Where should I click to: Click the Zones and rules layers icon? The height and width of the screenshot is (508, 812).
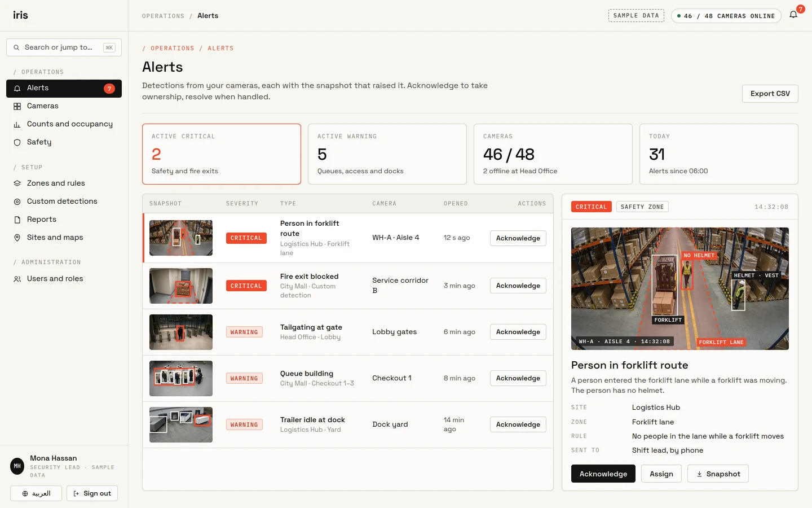(17, 183)
